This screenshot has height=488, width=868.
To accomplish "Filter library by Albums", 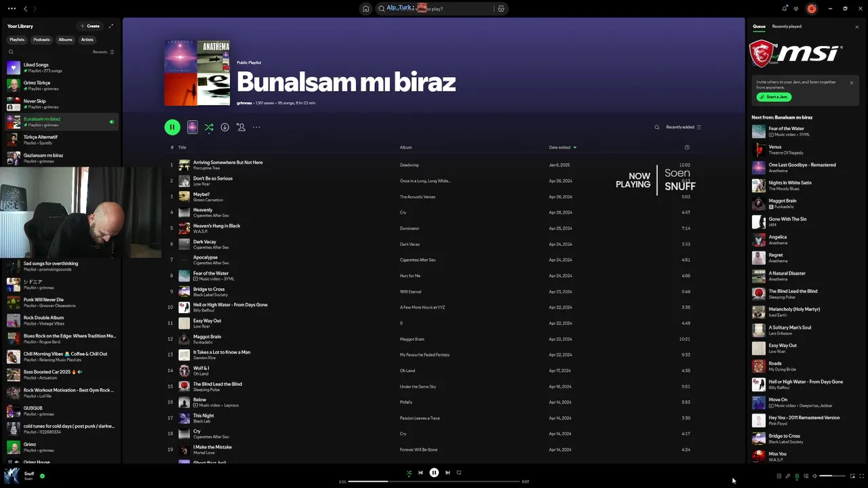I will click(x=65, y=39).
